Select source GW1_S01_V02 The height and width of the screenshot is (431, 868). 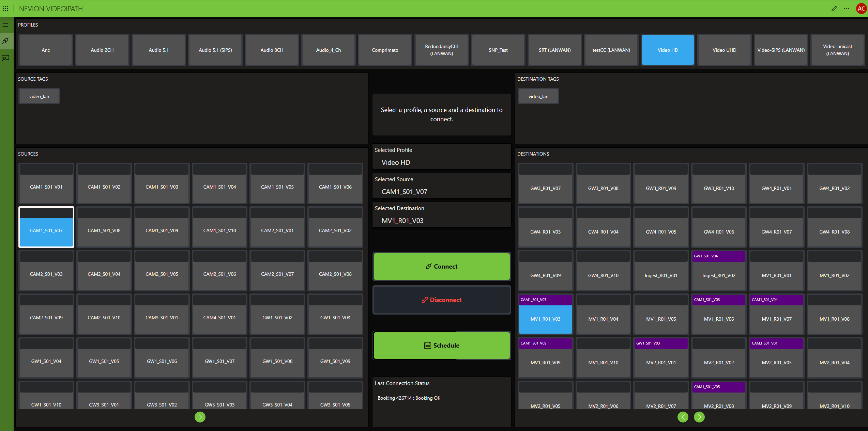point(277,314)
